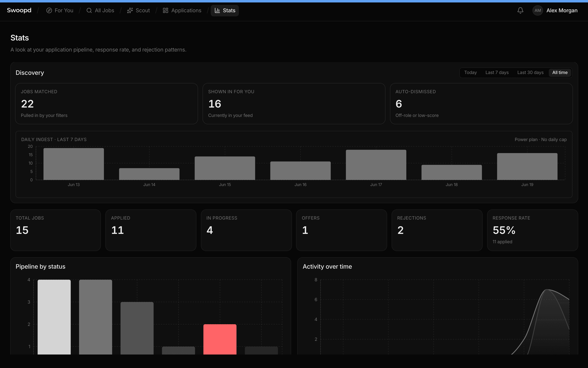
Task: Filter Discovery to Last 7 days
Action: pyautogui.click(x=497, y=73)
